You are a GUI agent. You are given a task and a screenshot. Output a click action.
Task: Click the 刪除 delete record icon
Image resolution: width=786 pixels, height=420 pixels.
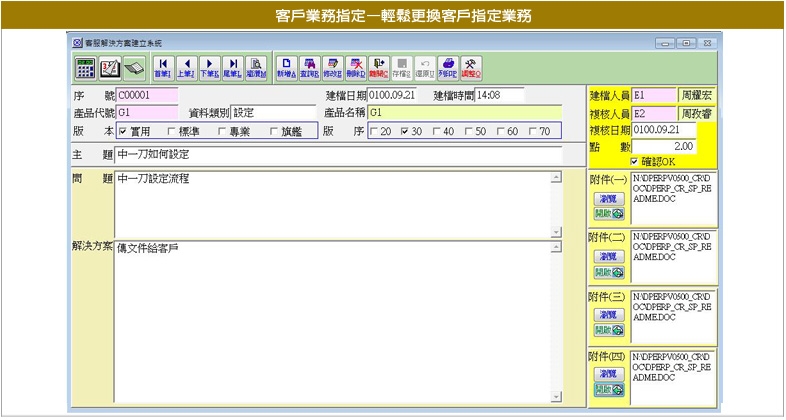click(357, 68)
